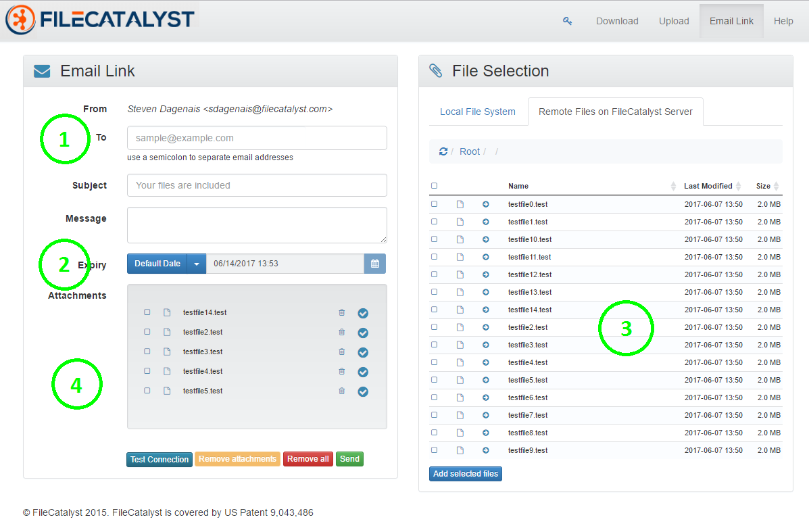Viewport: 809px width, 532px height.
Task: Click the blue checkmark for attachment testfile4.test
Action: (363, 372)
